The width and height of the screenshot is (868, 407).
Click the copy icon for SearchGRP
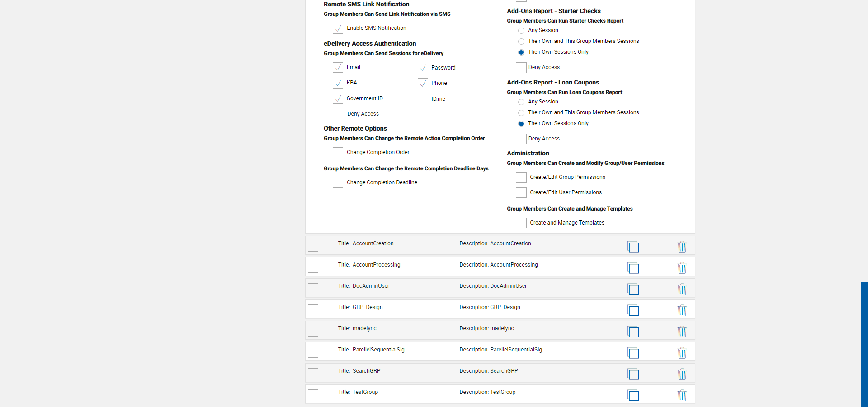[x=633, y=374]
